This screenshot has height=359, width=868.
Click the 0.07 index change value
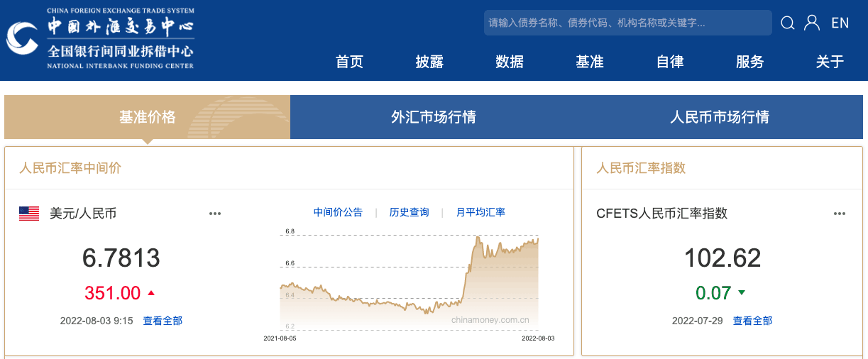713,292
